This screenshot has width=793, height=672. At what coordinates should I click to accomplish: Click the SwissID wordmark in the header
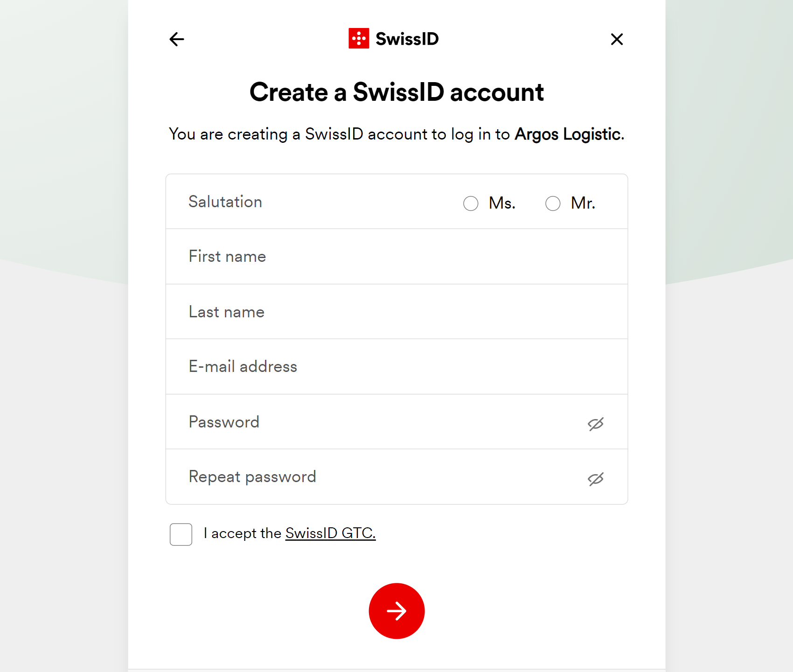(407, 39)
